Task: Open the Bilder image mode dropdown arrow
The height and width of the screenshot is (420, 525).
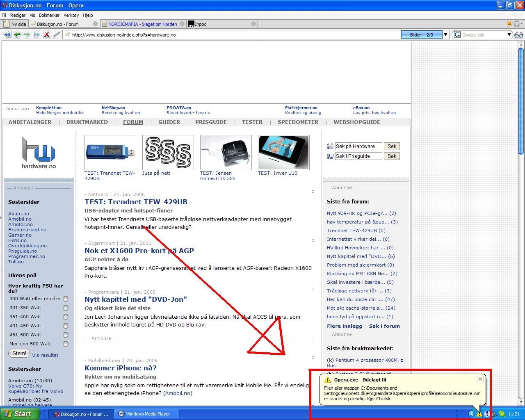Action: [x=445, y=35]
